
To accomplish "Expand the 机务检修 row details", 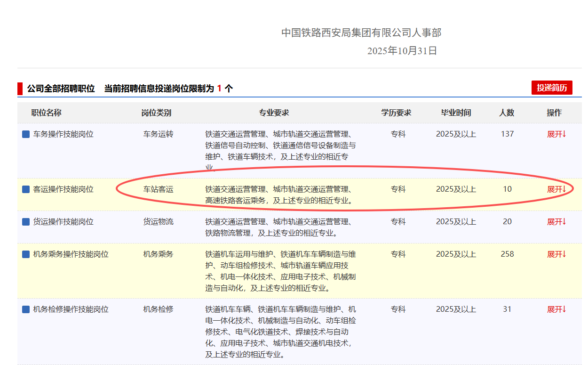I will pyautogui.click(x=556, y=309).
